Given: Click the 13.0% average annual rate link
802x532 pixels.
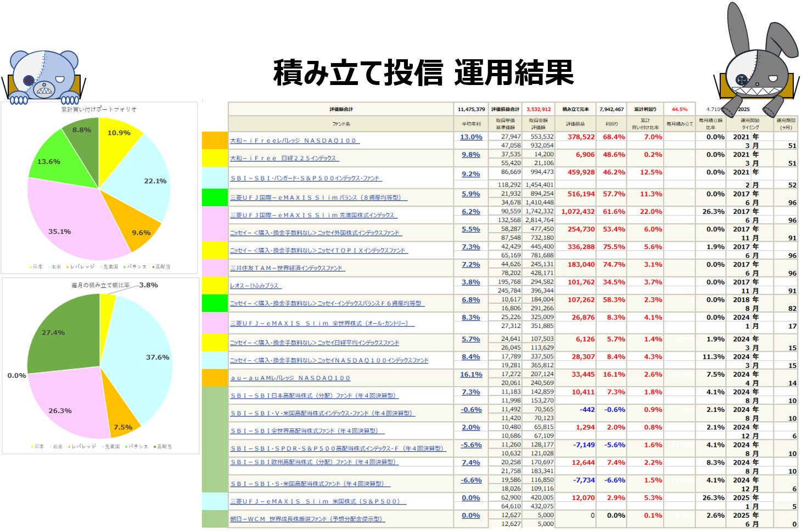Looking at the screenshot, I should [471, 137].
